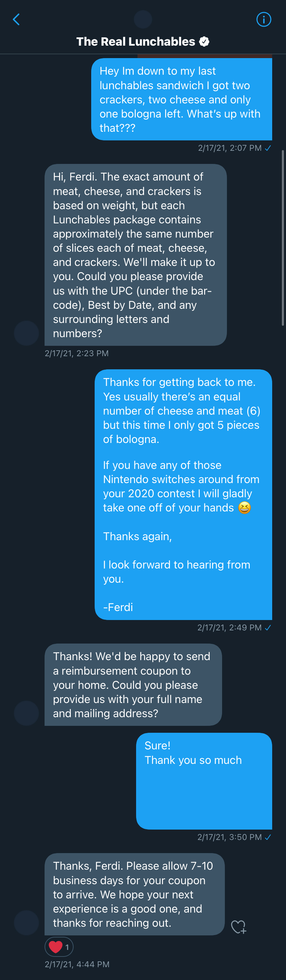Screen dimensions: 286x980
Task: Open the conversation info icon
Action: tap(264, 19)
